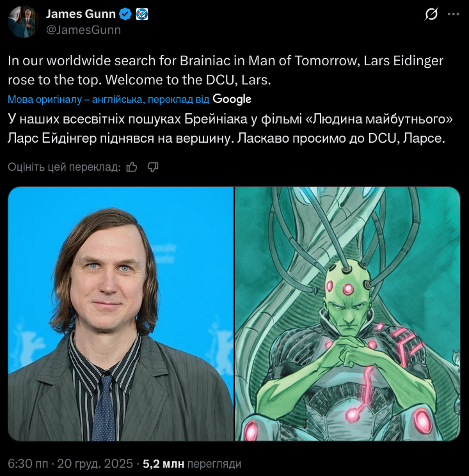Click the 'перегляди' views label

click(214, 464)
